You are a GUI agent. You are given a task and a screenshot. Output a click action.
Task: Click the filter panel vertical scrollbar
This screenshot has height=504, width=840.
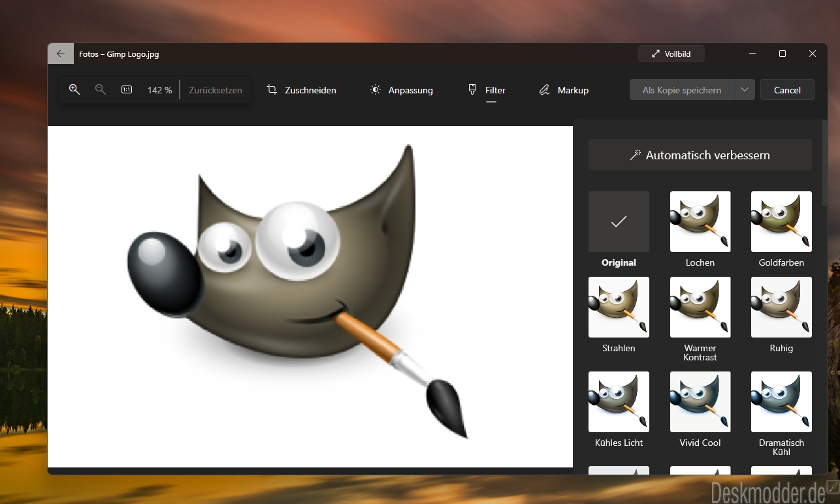pyautogui.click(x=824, y=163)
